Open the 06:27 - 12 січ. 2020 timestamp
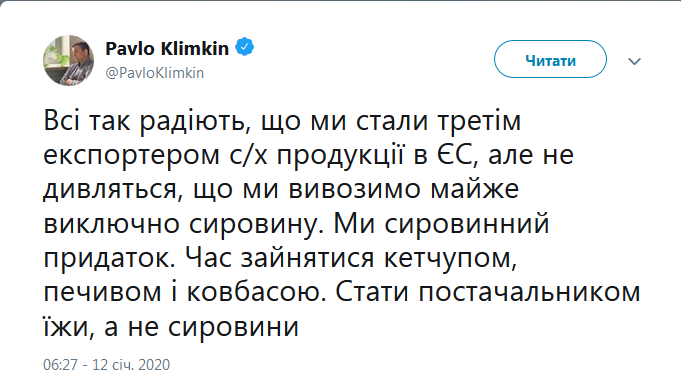The image size is (681, 380). coord(106,364)
